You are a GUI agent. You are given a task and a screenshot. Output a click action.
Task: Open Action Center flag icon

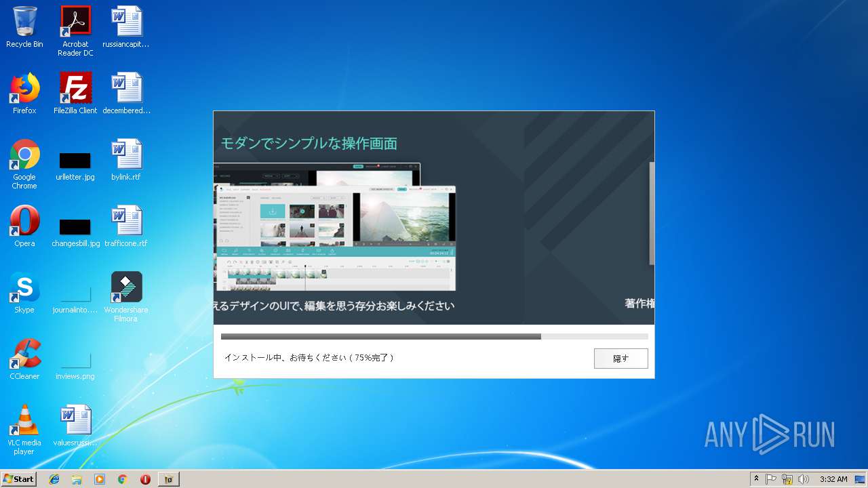point(771,479)
